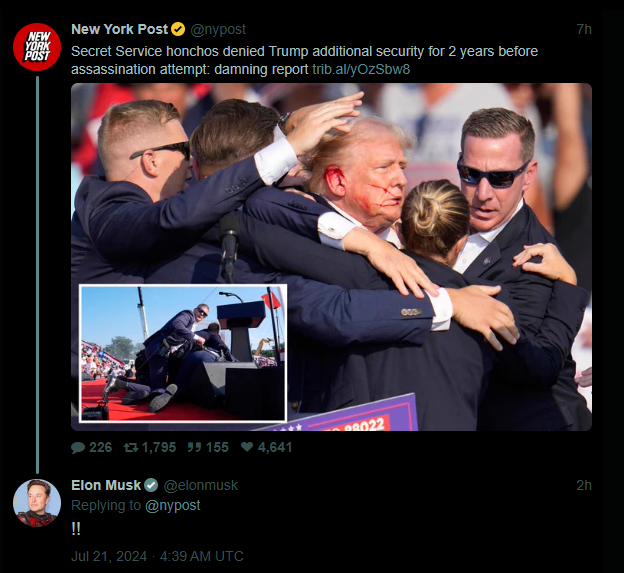Click the 4,641 likes count
Image resolution: width=624 pixels, height=573 pixels.
[275, 447]
